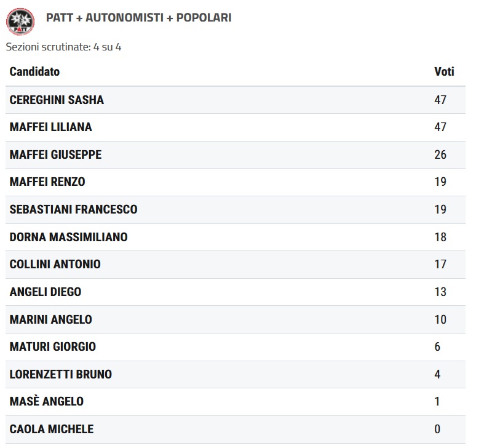The width and height of the screenshot is (492, 448).
Task: Click the COLLINI ANTONIO entry
Action: pyautogui.click(x=55, y=264)
